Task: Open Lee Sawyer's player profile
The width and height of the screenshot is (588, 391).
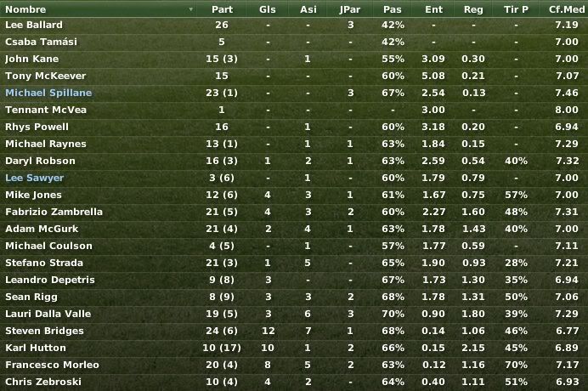Action: (x=35, y=178)
